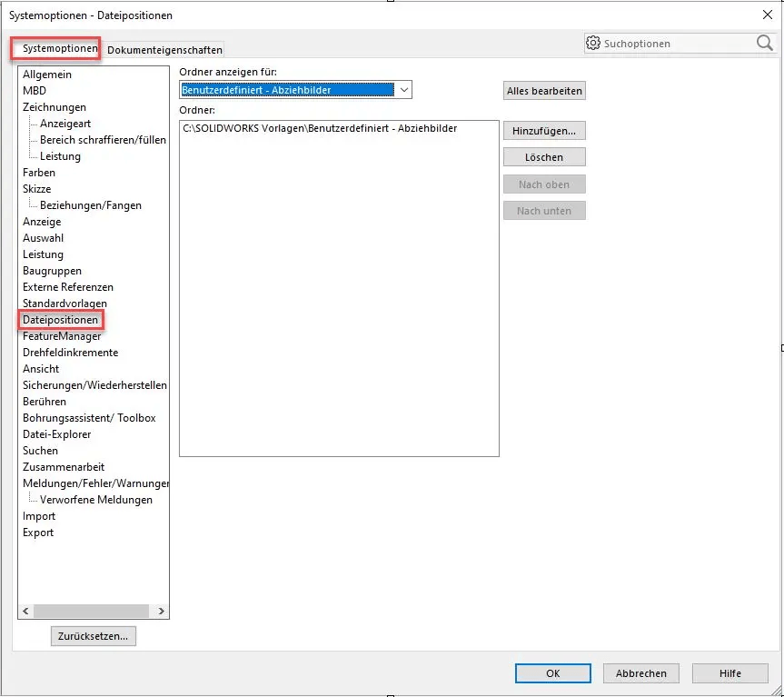Screen dimensions: 784x697
Task: Cancel with the Abbrechen button
Action: (640, 673)
